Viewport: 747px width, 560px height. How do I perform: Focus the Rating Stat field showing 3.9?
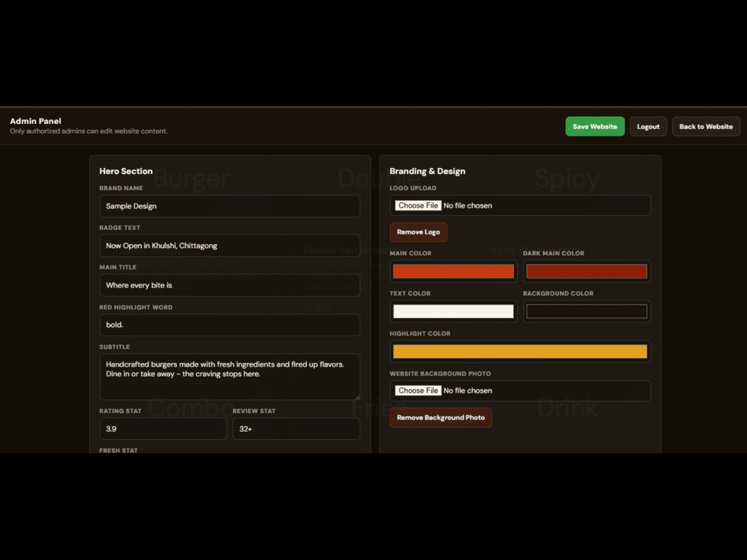click(163, 429)
